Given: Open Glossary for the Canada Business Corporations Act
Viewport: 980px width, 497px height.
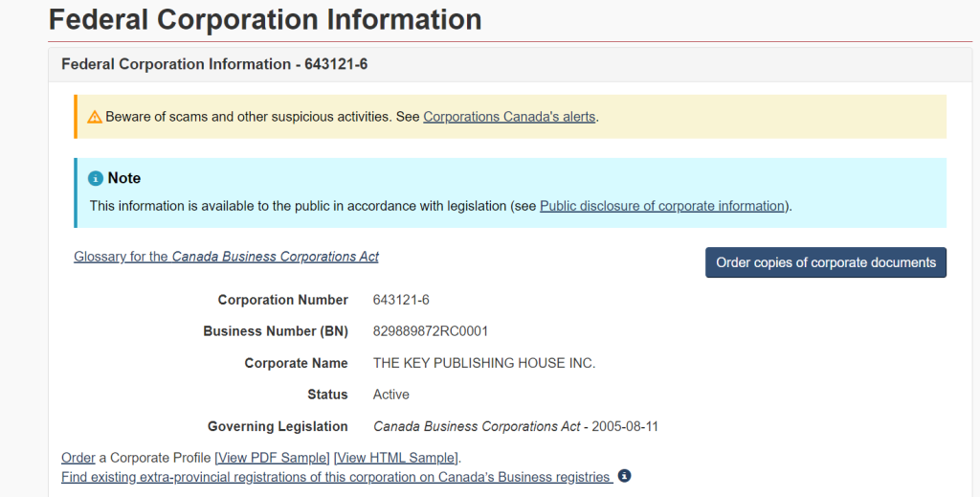Looking at the screenshot, I should coord(226,257).
